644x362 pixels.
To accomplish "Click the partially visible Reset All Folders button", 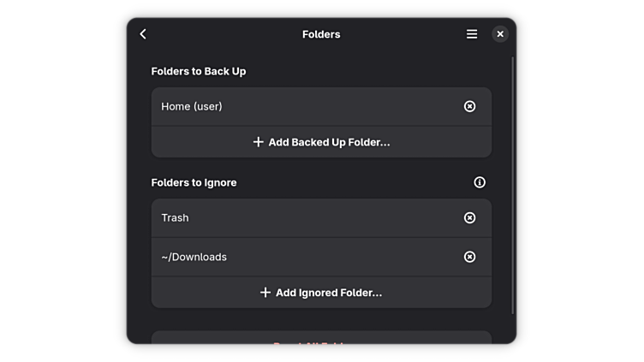I will pos(321,339).
